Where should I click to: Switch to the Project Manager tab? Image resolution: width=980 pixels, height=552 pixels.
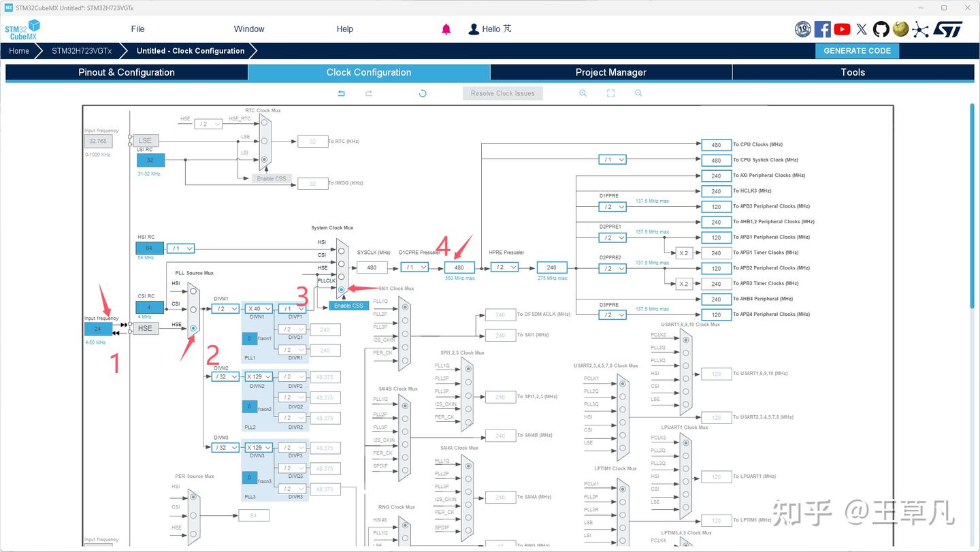pyautogui.click(x=611, y=72)
